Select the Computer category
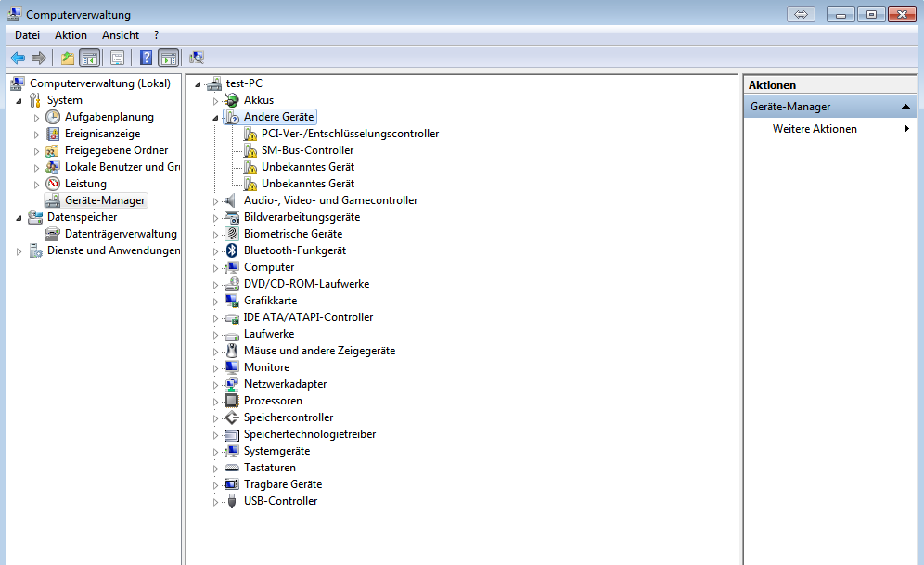The height and width of the screenshot is (565, 924). pyautogui.click(x=269, y=267)
